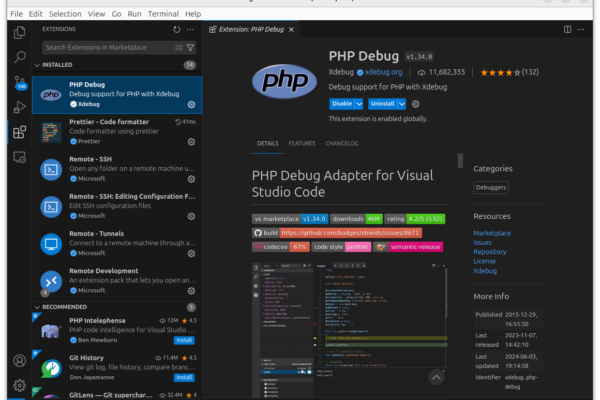Manage gear for Prettier - Code formatter

(x=191, y=142)
